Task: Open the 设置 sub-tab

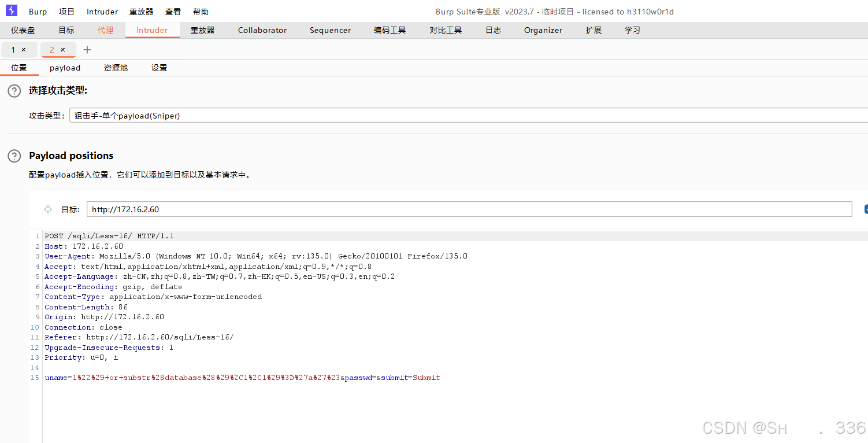Action: coord(159,68)
